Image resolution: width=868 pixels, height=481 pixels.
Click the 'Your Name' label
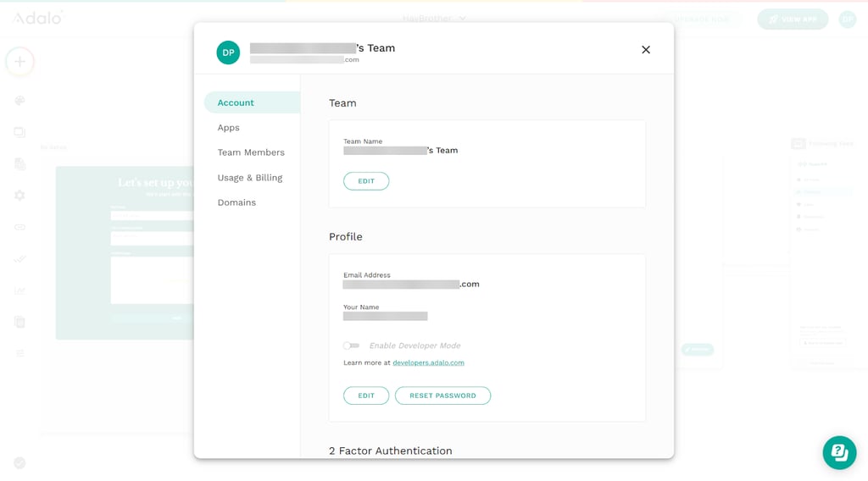(361, 307)
